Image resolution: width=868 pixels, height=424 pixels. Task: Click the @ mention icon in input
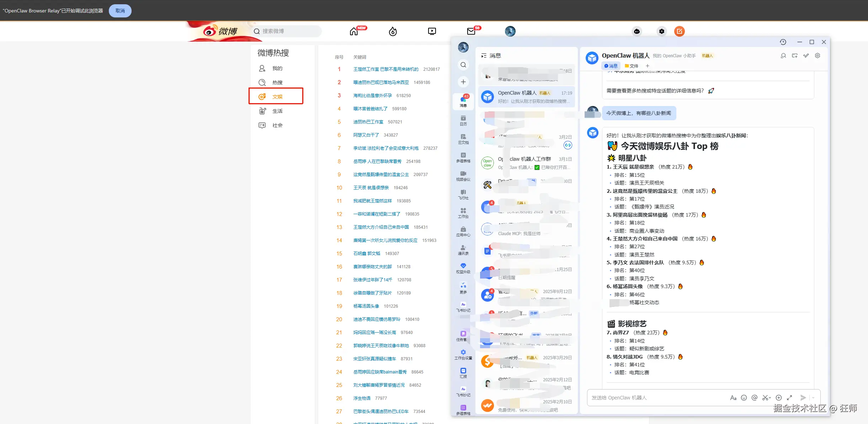click(x=755, y=398)
